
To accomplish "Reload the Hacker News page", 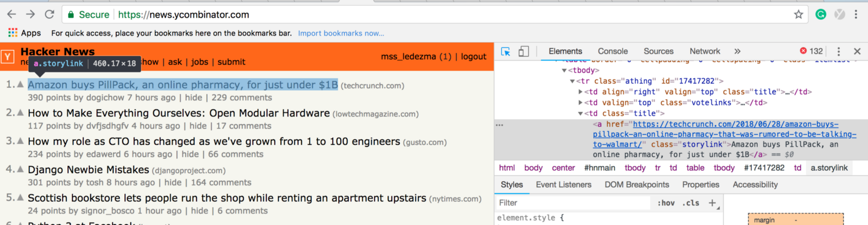I will pos(49,15).
